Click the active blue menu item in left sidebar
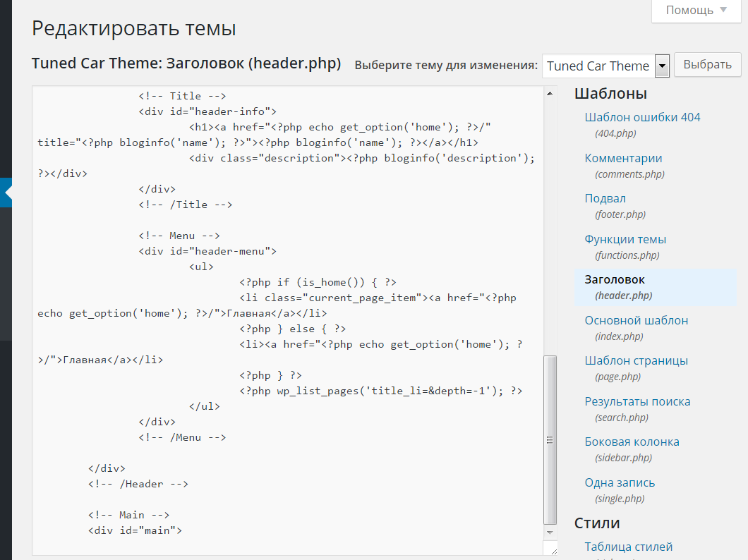748x560 pixels. point(6,192)
